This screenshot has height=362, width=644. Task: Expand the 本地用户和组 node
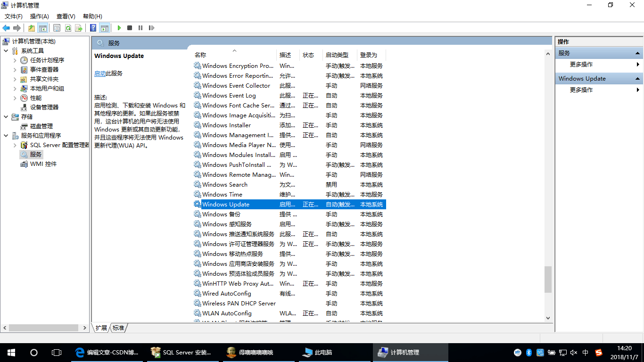[x=15, y=89]
